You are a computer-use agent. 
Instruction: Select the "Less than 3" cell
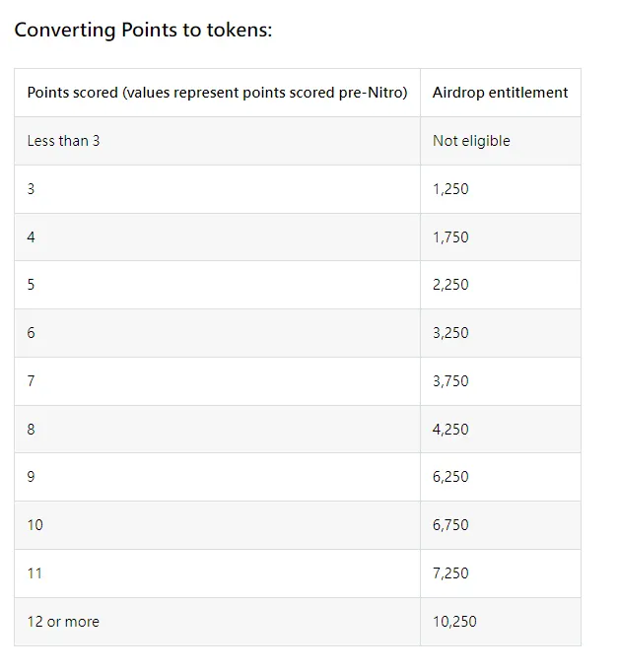[x=63, y=141]
